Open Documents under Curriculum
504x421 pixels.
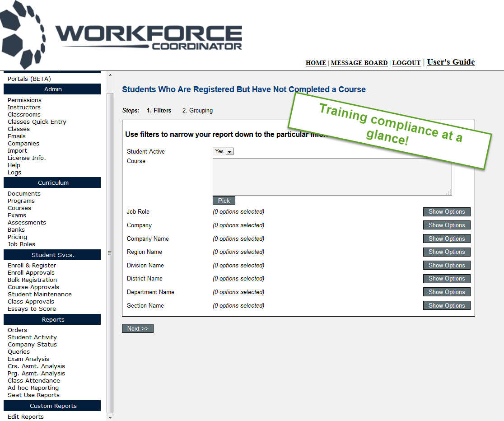[x=24, y=194]
